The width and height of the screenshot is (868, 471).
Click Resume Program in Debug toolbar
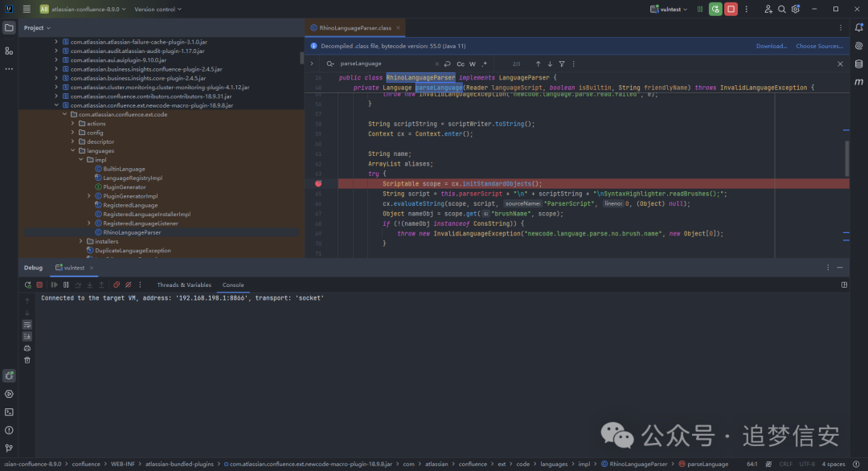(55, 285)
